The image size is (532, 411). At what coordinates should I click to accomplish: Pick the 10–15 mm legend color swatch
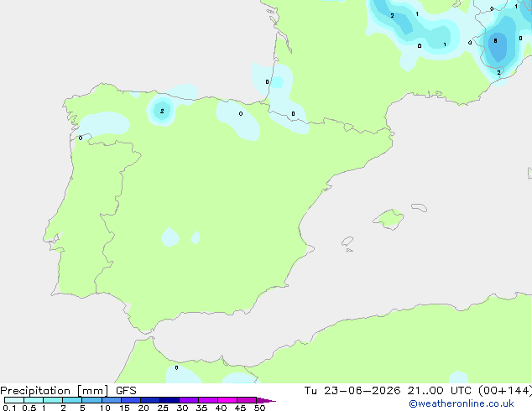(112, 400)
